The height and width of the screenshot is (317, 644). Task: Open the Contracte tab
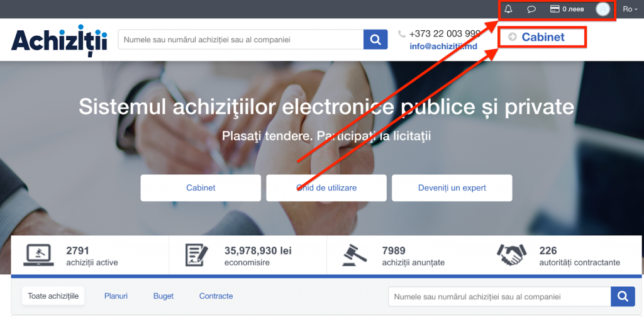[216, 296]
